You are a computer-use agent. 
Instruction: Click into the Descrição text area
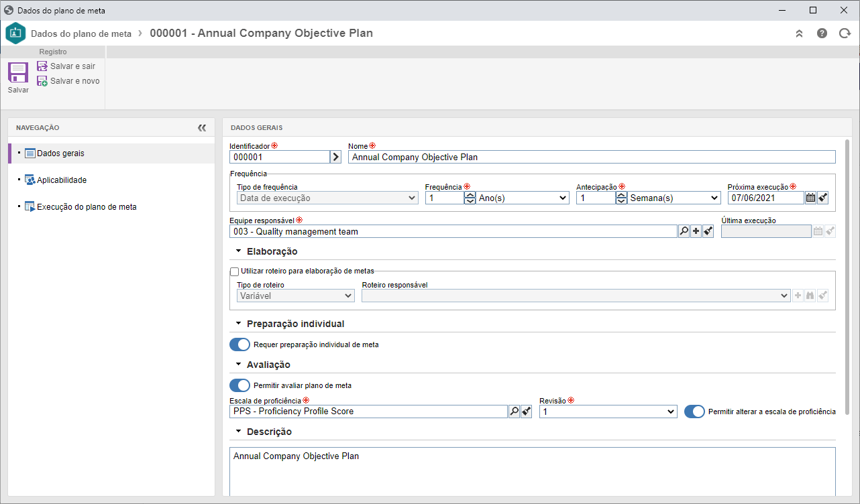(x=532, y=472)
